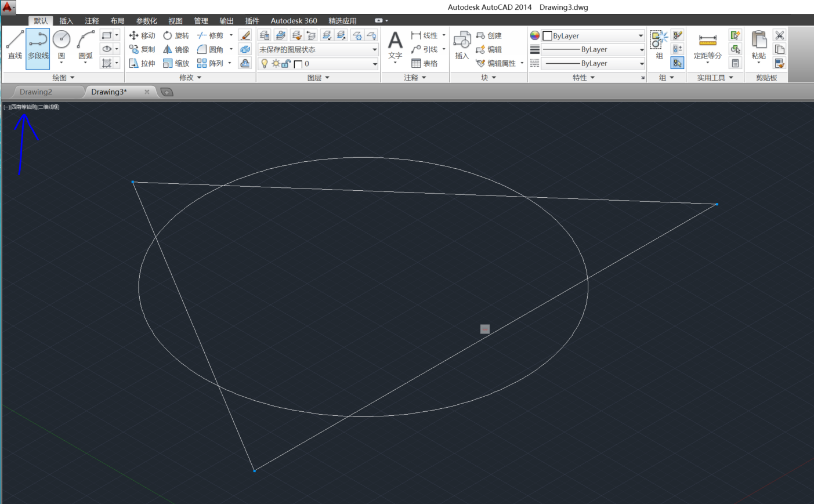Click the Cut scissors icon in clipboard
Image resolution: width=814 pixels, height=504 pixels.
[x=780, y=35]
